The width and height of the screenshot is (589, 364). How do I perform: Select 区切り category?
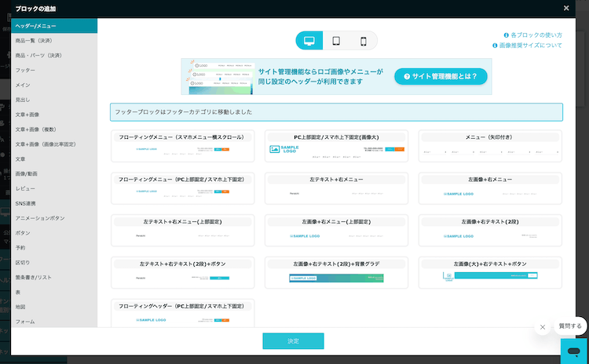point(54,263)
